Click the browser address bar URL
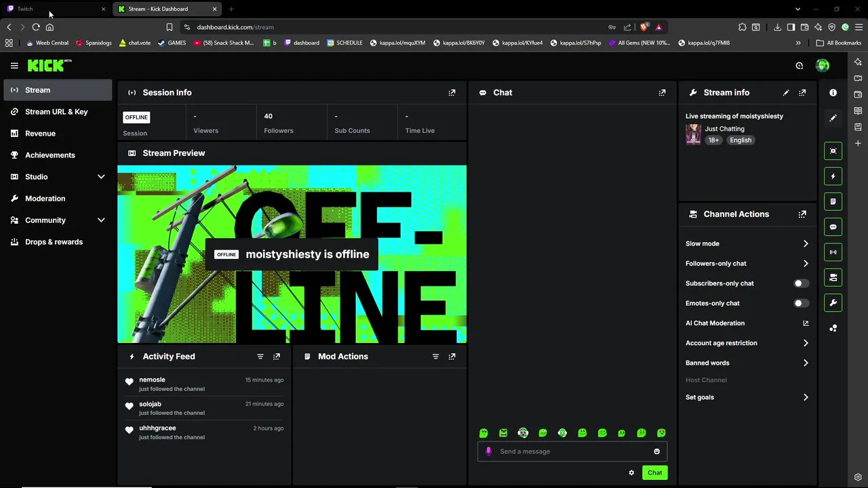The height and width of the screenshot is (488, 868). (235, 27)
